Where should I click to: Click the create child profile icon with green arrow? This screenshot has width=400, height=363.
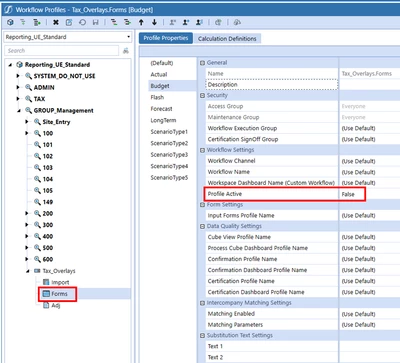point(37,22)
